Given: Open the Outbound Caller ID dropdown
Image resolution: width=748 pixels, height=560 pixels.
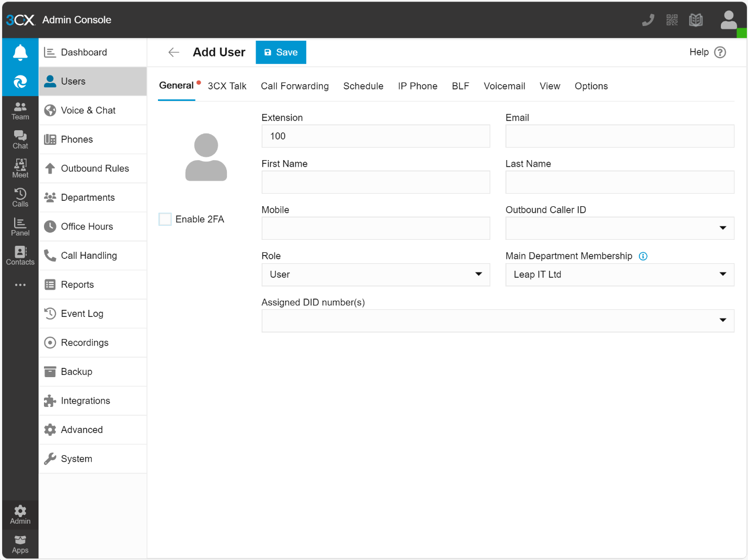Looking at the screenshot, I should [x=722, y=228].
